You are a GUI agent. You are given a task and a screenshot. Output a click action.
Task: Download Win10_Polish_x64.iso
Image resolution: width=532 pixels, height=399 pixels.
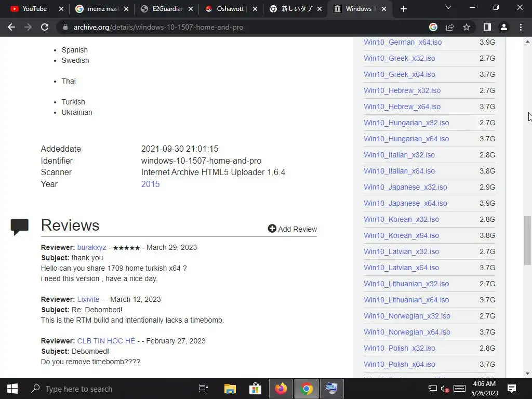pos(400,364)
